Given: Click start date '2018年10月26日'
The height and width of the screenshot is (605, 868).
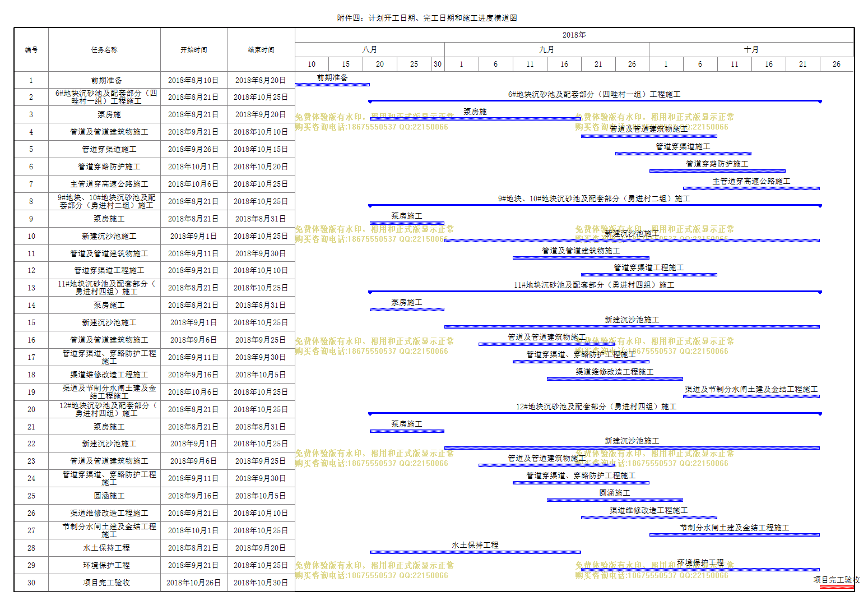Looking at the screenshot, I should coord(194,583).
